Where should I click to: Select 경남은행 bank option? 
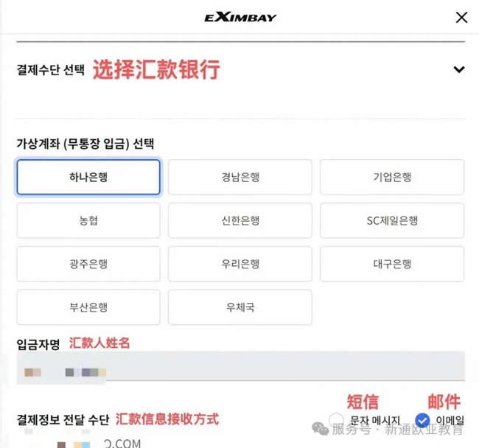[x=240, y=177]
